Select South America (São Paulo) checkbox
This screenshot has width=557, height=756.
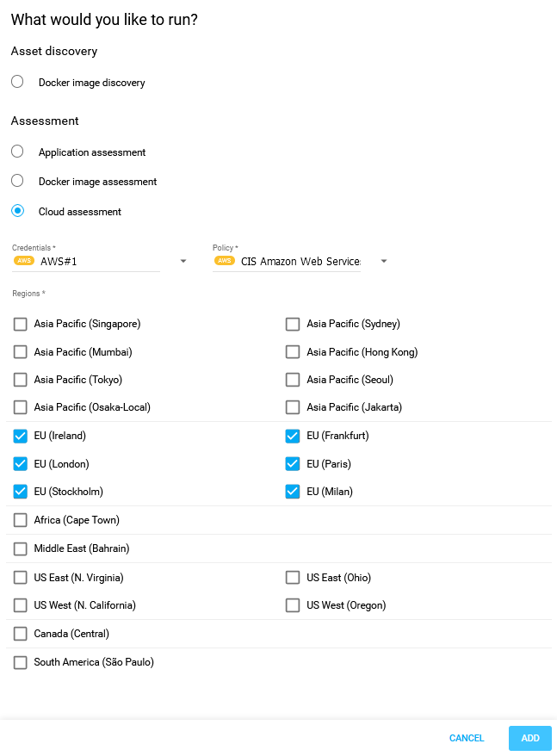coord(21,662)
